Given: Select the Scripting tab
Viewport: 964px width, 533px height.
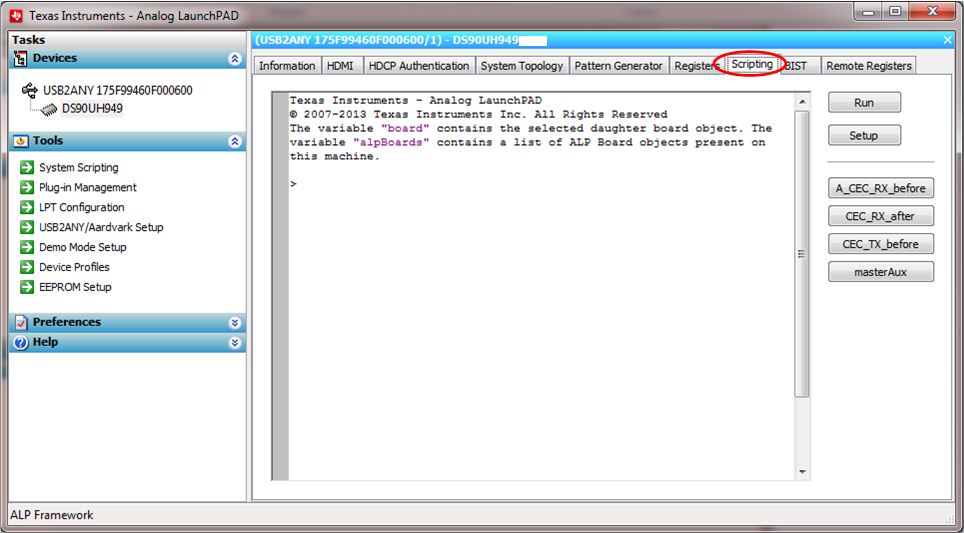Looking at the screenshot, I should (x=752, y=64).
